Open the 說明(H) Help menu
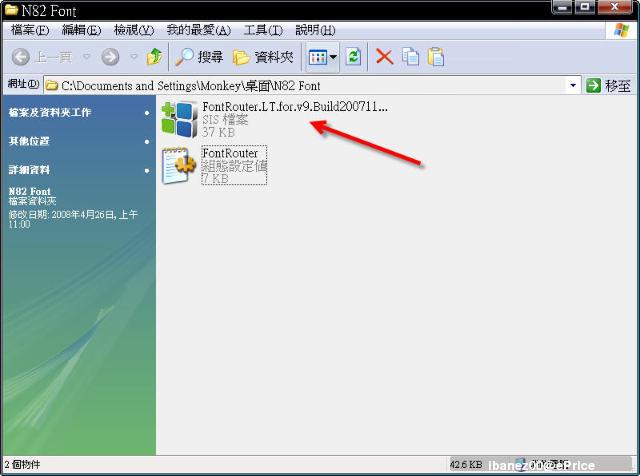 pyautogui.click(x=315, y=30)
